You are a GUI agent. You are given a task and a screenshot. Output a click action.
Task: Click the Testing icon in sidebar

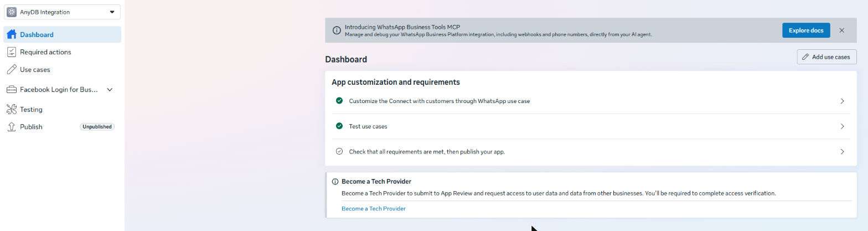(x=11, y=110)
